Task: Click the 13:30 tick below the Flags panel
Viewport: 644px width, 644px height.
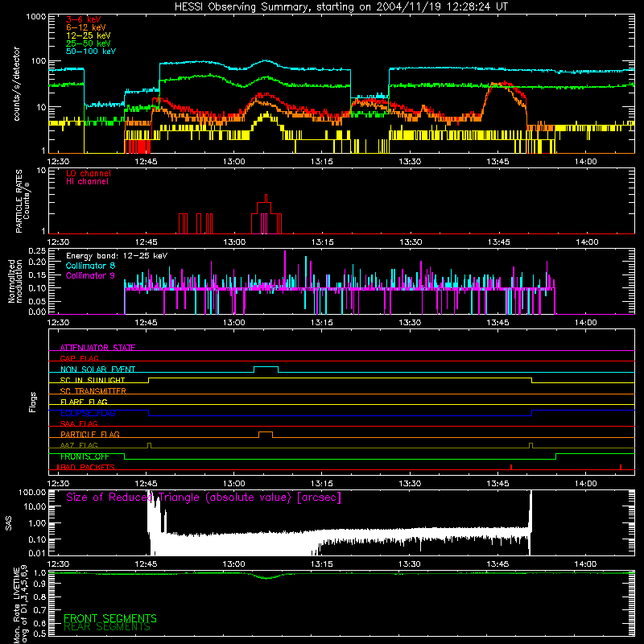Action: 410,484
